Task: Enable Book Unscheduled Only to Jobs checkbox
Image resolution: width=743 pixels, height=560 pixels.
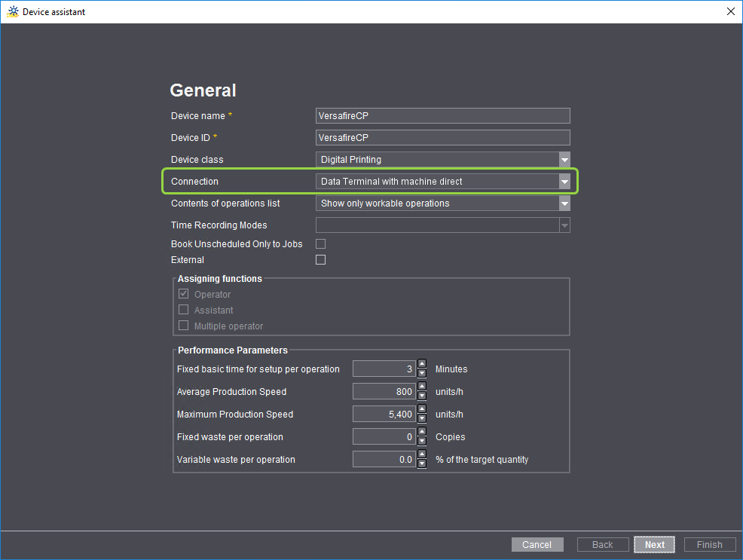Action: (320, 244)
